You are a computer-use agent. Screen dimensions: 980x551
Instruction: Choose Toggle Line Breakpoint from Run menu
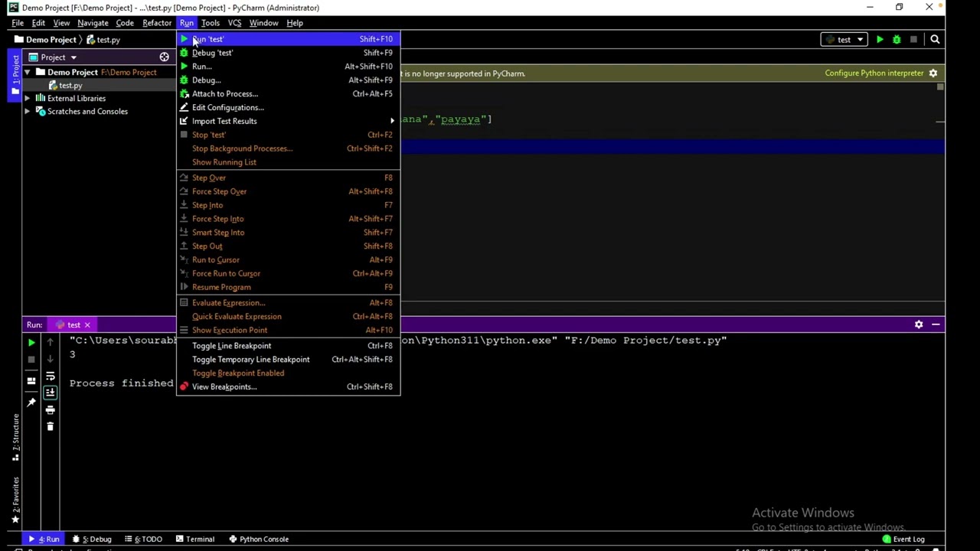click(x=288, y=346)
